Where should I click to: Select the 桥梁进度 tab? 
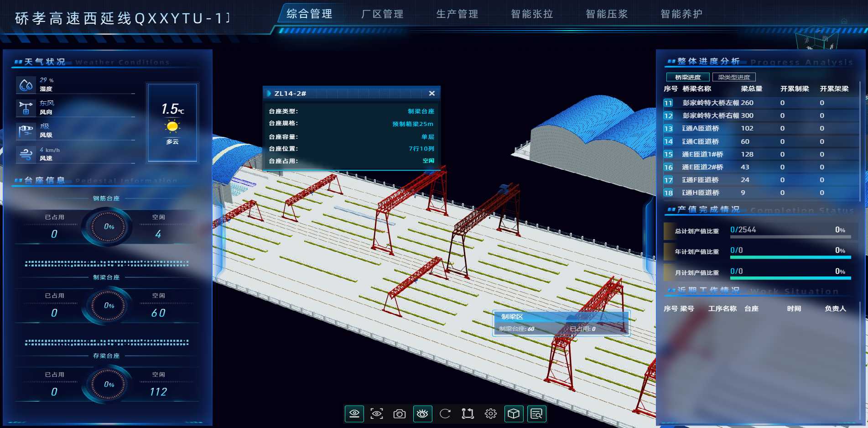687,77
